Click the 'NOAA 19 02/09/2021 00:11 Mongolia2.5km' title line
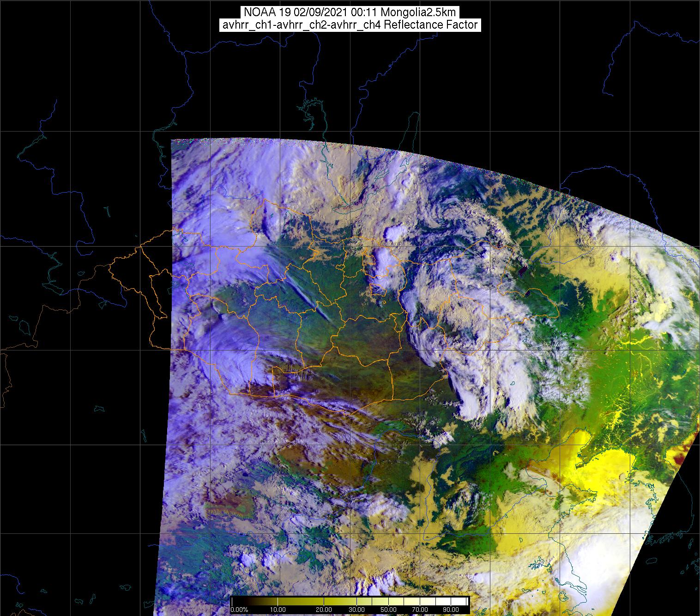 350,12
